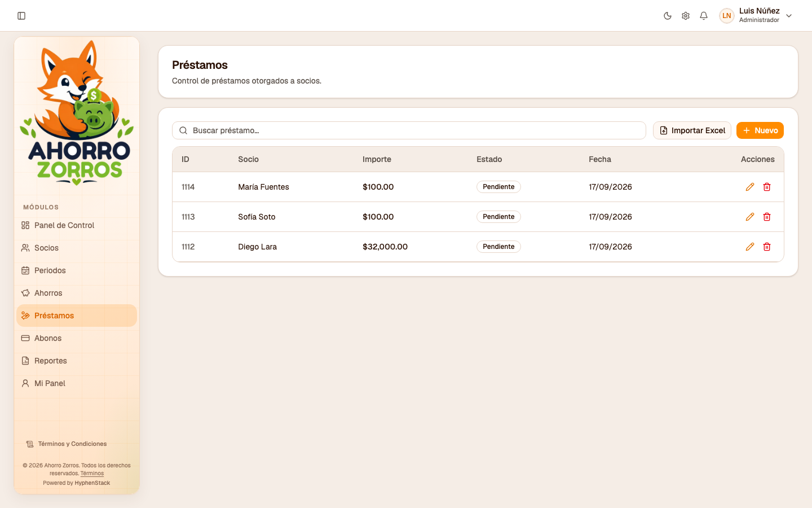Click the ID column header

186,159
